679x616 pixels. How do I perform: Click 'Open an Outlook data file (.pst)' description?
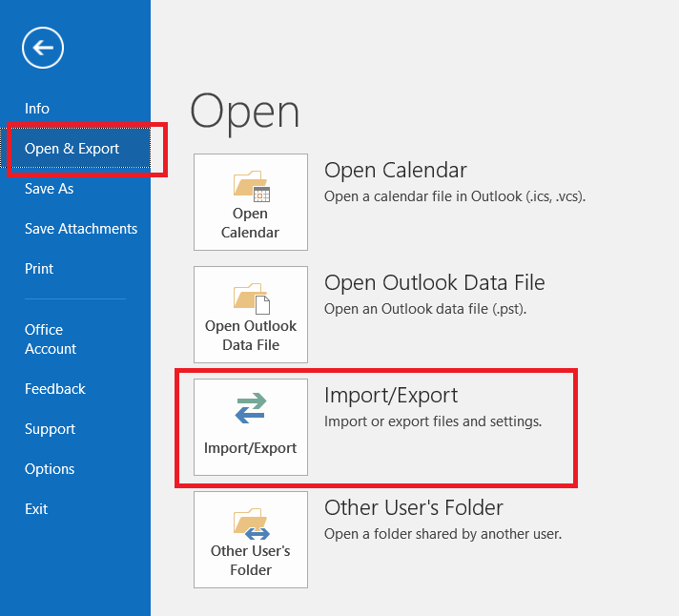[x=425, y=309]
